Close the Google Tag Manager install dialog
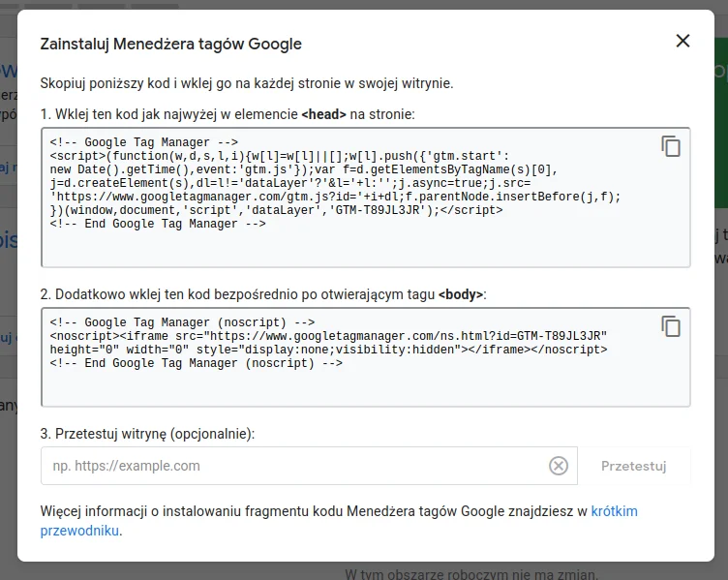 682,41
